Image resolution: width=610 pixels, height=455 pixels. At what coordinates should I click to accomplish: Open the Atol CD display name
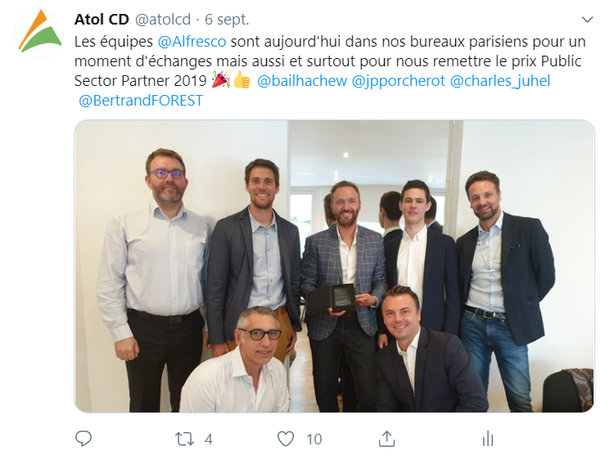pyautogui.click(x=102, y=19)
